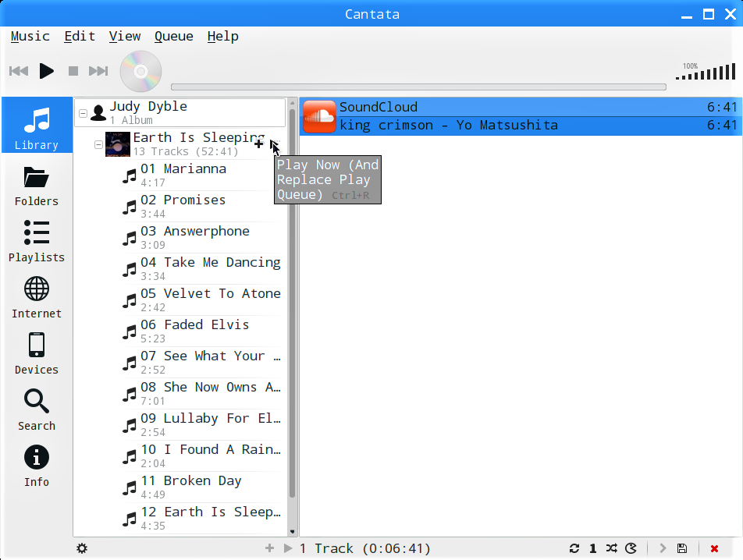Collapse the Earth Is Sleeping album node
The image size is (743, 560).
(x=98, y=144)
